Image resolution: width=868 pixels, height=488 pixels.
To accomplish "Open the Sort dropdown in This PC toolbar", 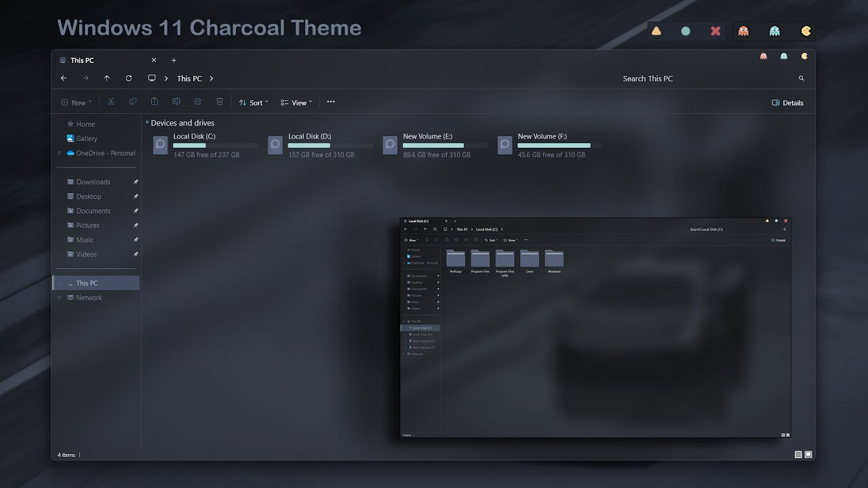I will [x=254, y=103].
